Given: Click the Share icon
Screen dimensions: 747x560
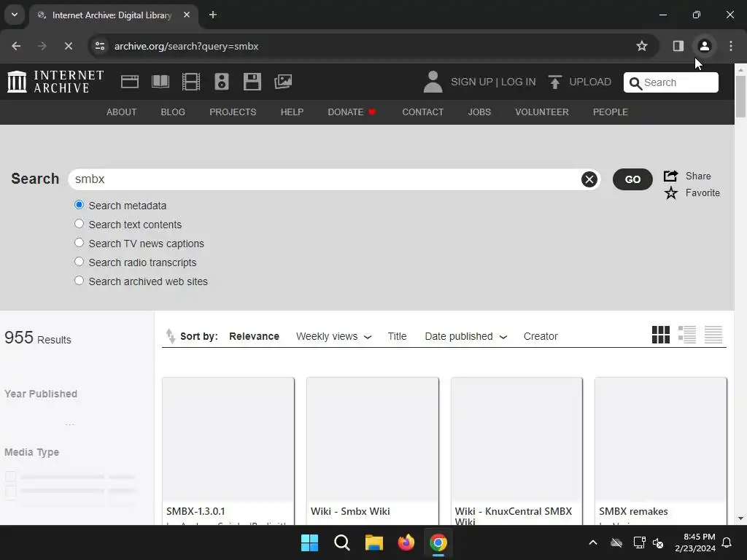Looking at the screenshot, I should (671, 176).
